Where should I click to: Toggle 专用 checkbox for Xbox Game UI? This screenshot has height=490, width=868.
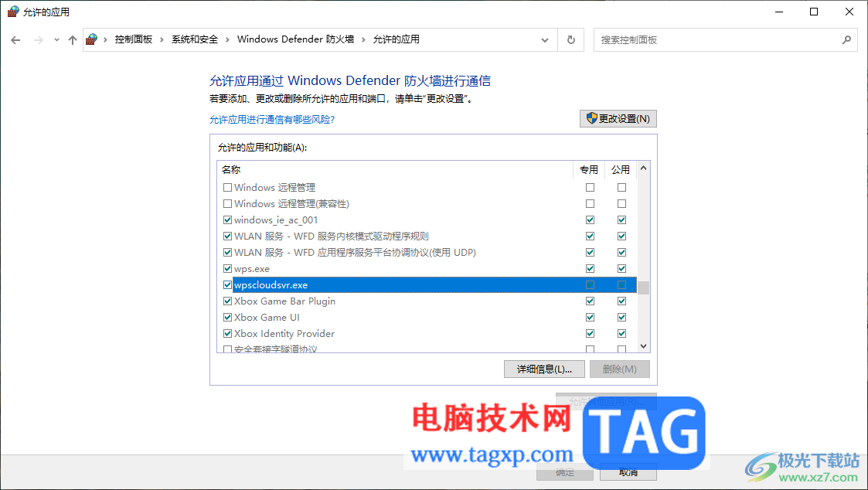coord(590,317)
